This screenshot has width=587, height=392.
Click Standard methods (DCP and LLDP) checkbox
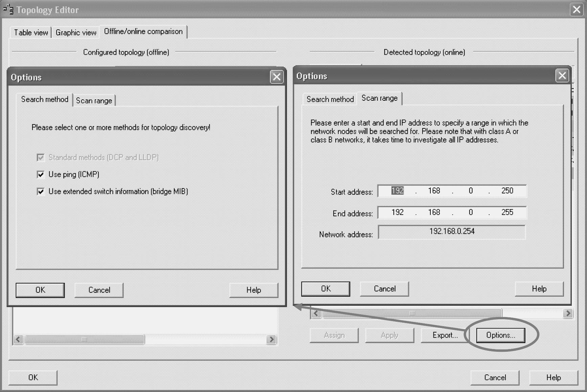coord(41,157)
